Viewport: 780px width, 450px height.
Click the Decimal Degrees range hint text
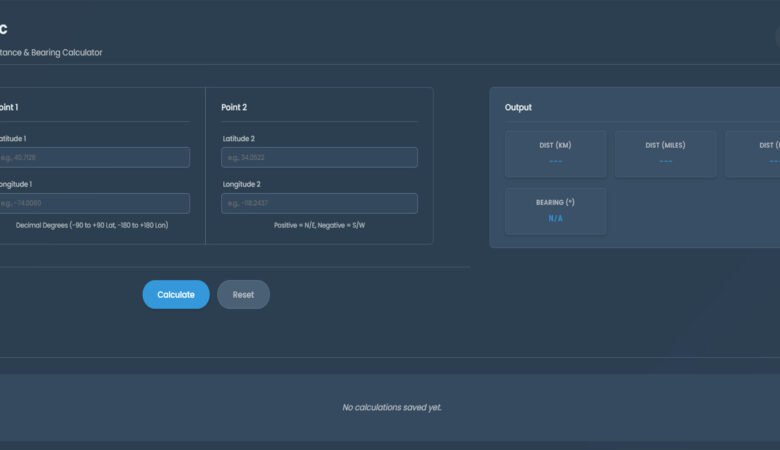(x=92, y=225)
